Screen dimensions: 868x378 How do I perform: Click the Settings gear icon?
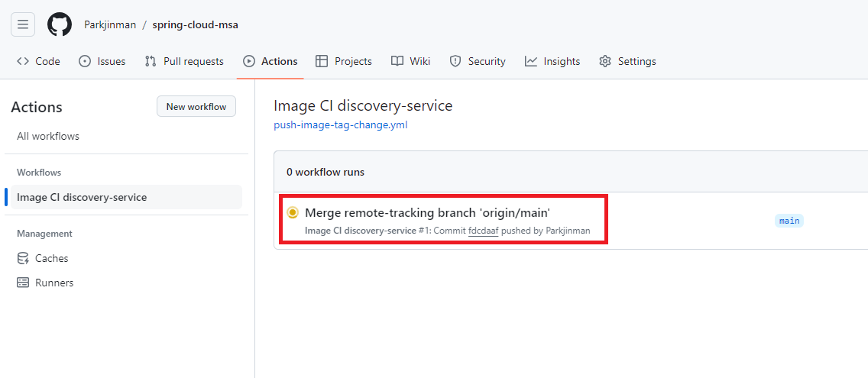605,61
